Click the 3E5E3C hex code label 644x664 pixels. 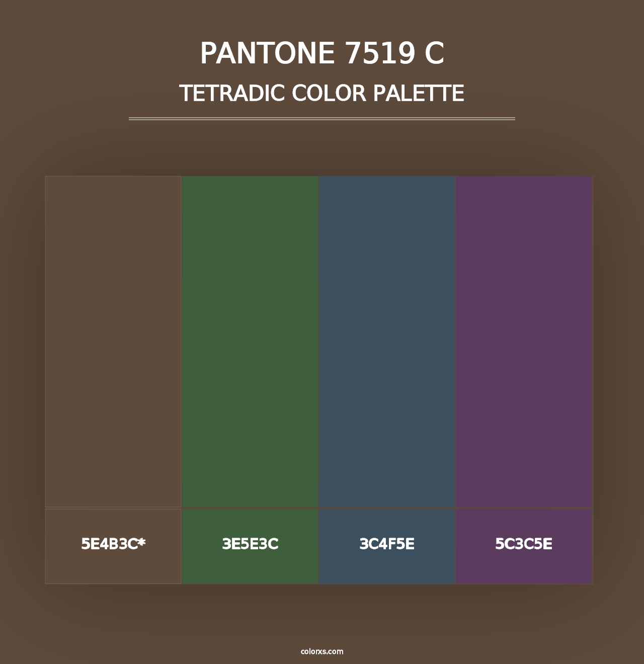click(250, 544)
